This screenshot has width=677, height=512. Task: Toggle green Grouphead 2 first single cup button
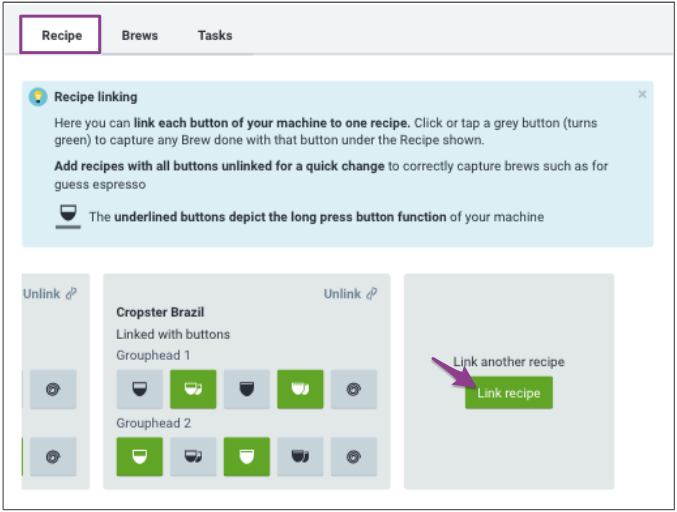(x=139, y=457)
